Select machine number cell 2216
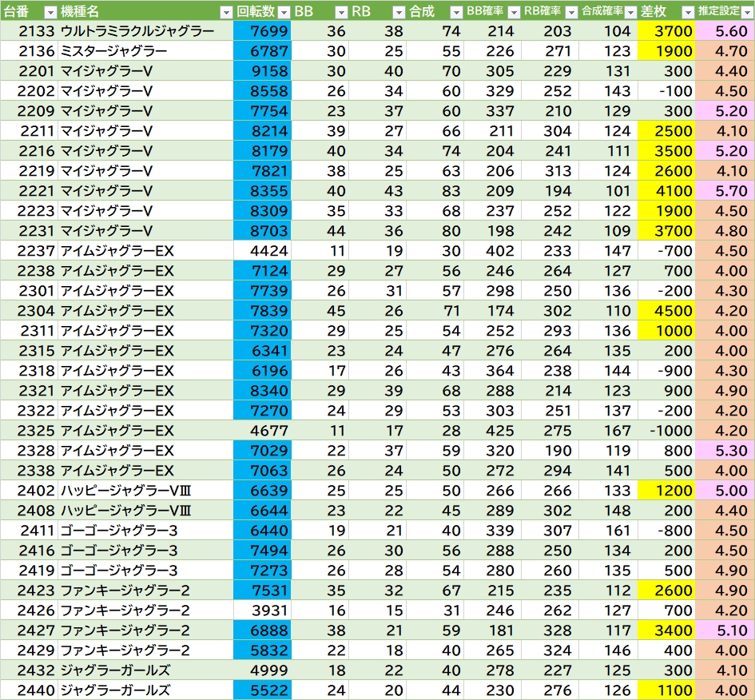Screen dimensions: 755x700 pos(30,151)
